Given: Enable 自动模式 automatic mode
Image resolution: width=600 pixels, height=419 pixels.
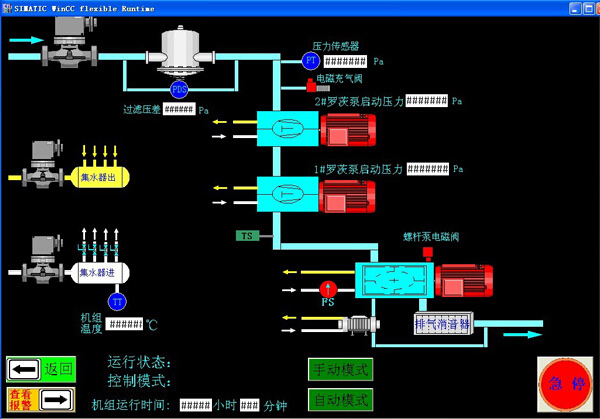Looking at the screenshot, I should point(341,401).
